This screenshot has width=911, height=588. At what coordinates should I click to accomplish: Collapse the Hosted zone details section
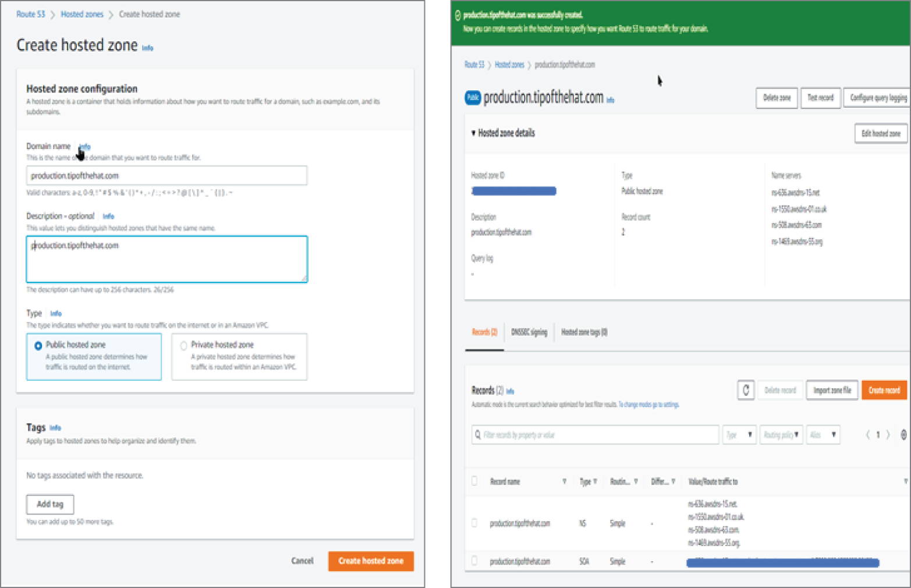coord(473,133)
